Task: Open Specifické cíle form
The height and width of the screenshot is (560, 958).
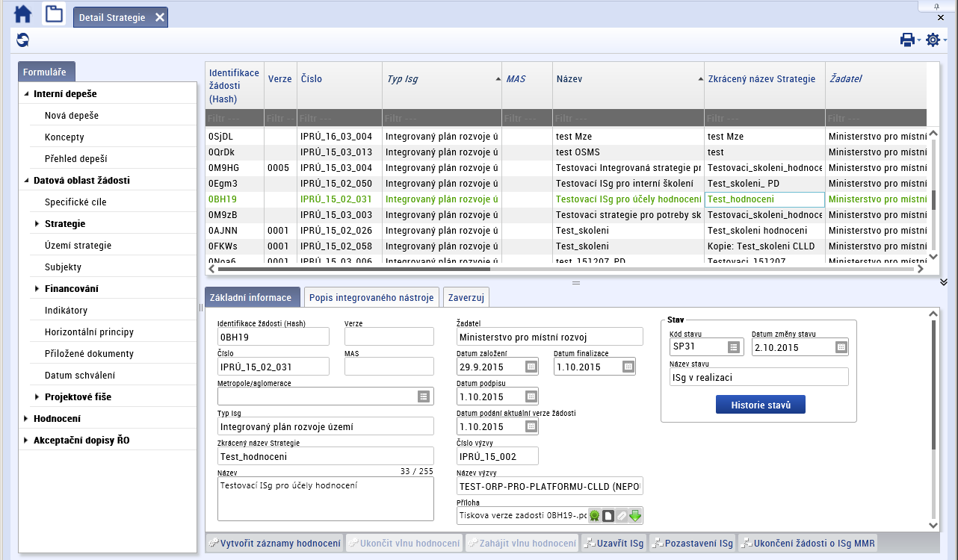Action: (75, 202)
